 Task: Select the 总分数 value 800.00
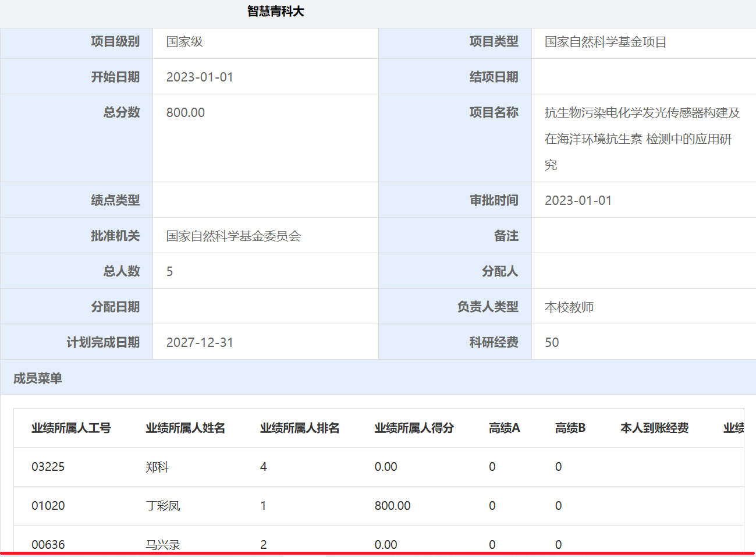[186, 113]
